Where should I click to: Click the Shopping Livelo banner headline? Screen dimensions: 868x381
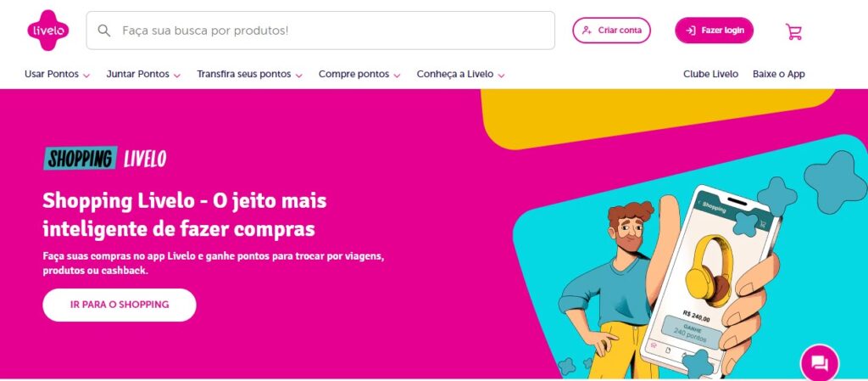click(x=184, y=215)
